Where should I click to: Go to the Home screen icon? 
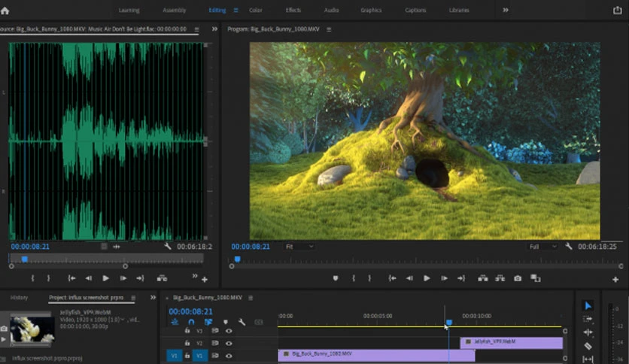(5, 11)
